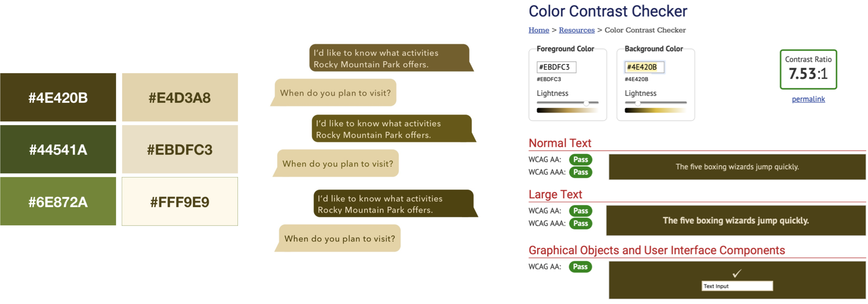
Task: Click the Normal Text WCAG AA Pass badge
Action: (580, 159)
